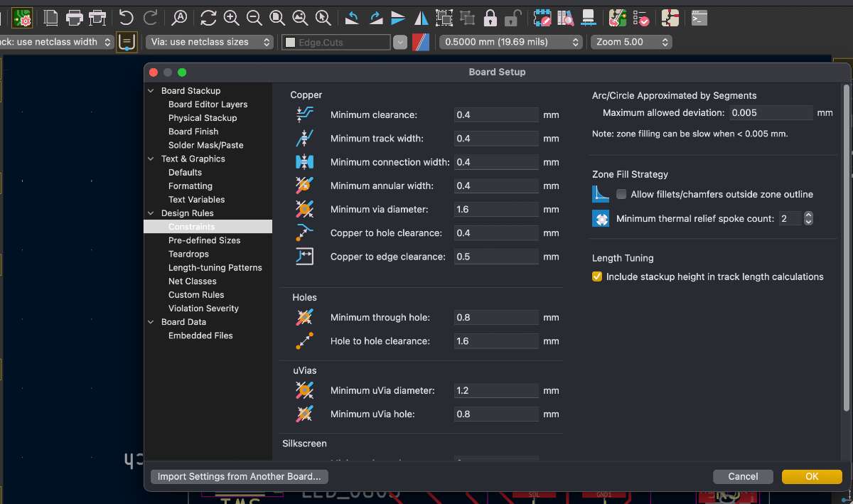Screen dimensions: 853x504
Task: Click Maximum allowed deviation input field
Action: pos(771,112)
